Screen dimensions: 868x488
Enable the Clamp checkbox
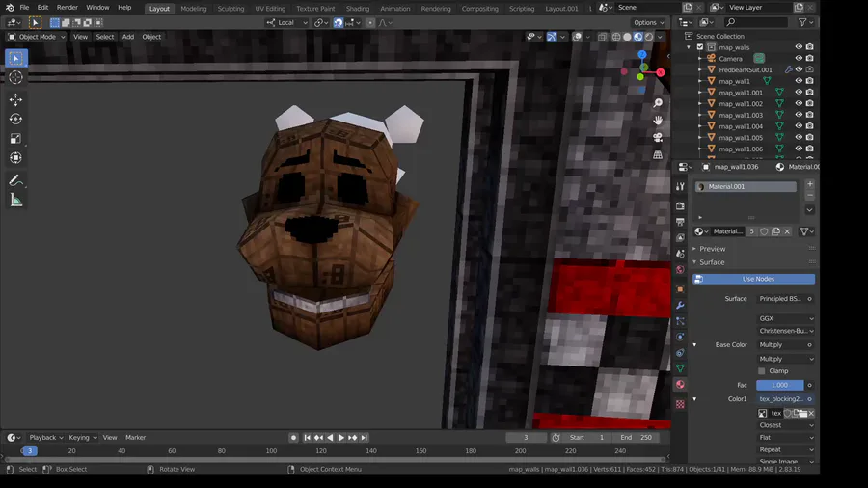coord(762,370)
